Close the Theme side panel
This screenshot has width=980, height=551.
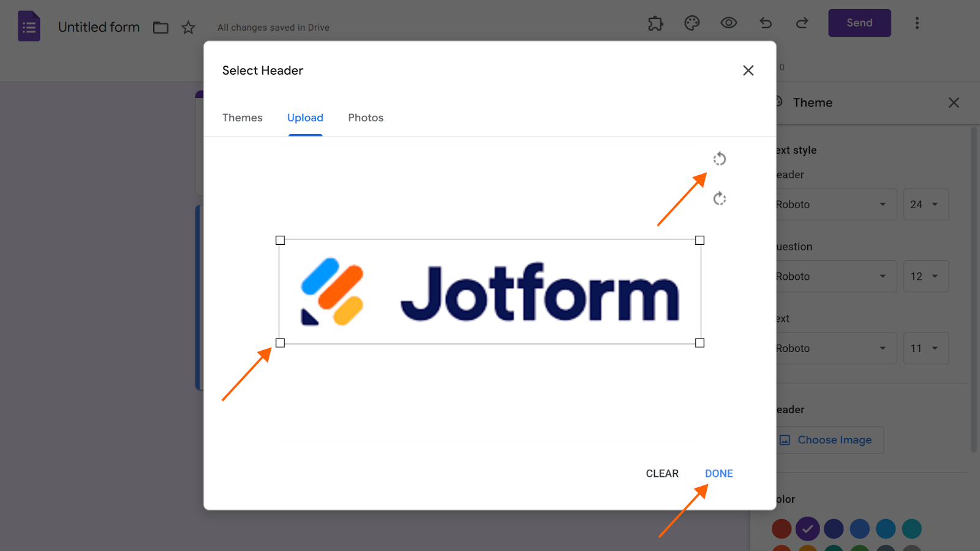pos(954,103)
